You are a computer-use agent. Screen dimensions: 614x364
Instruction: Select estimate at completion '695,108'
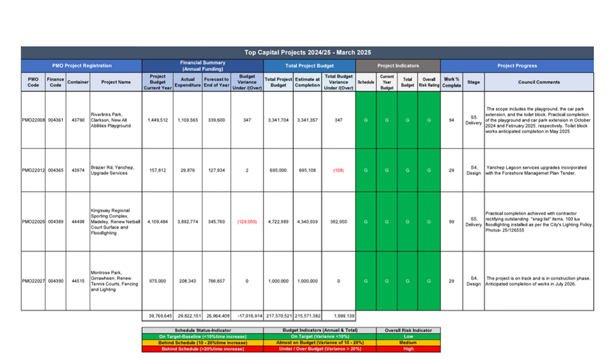pyautogui.click(x=308, y=170)
